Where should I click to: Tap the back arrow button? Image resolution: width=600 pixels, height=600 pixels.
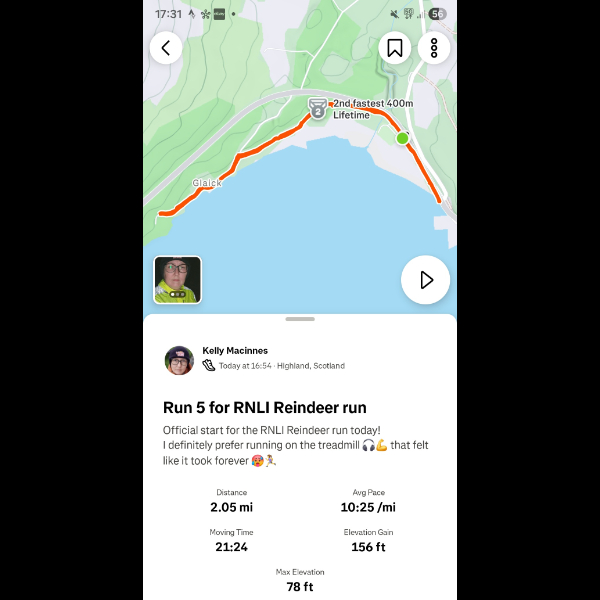[x=166, y=48]
